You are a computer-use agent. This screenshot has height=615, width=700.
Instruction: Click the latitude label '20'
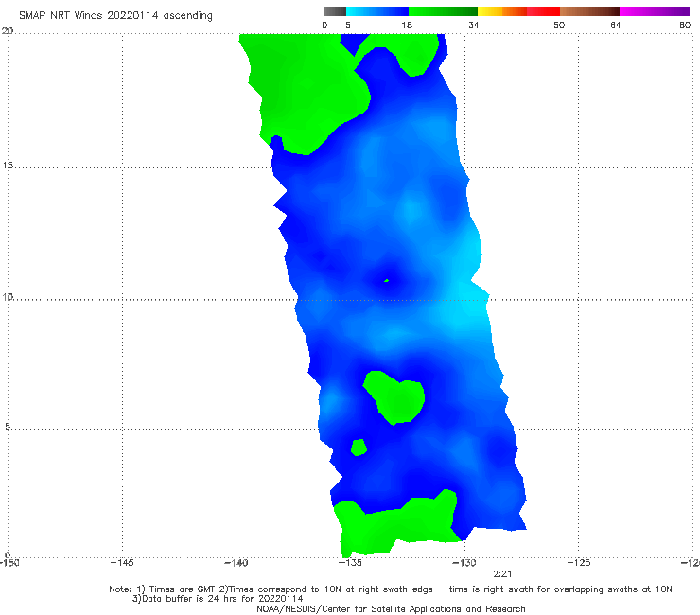point(8,30)
